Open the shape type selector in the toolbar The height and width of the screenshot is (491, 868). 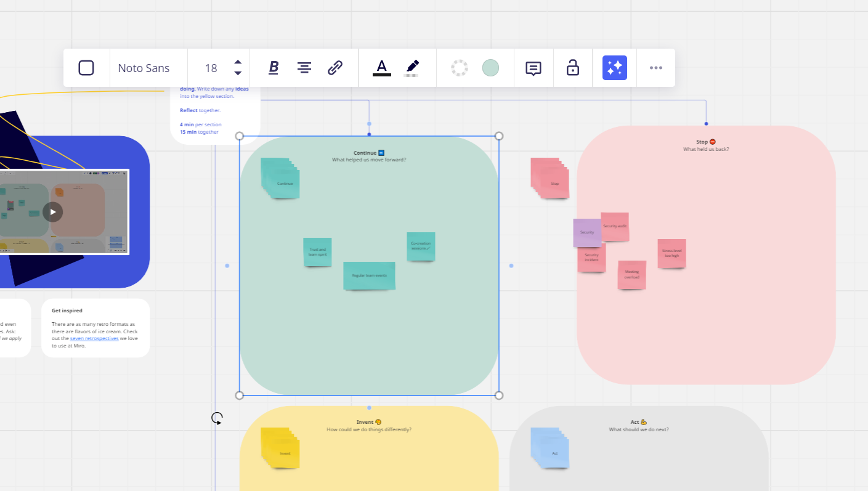(x=86, y=68)
